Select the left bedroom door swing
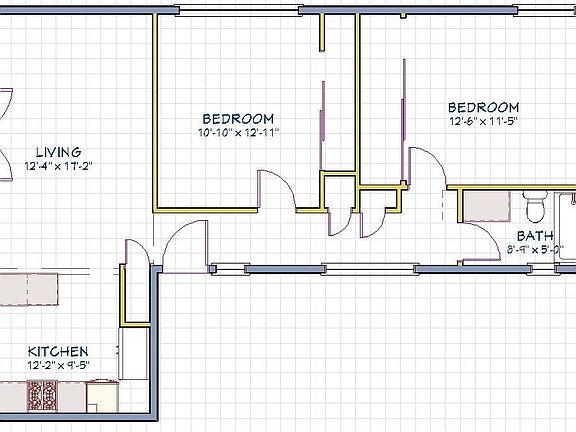This screenshot has width=576, height=432. coord(277,191)
